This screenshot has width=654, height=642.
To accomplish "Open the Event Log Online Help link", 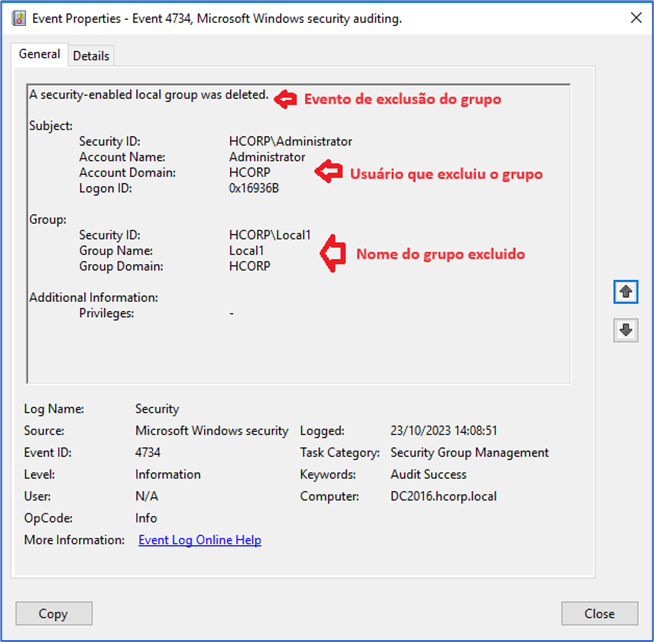I will 199,540.
